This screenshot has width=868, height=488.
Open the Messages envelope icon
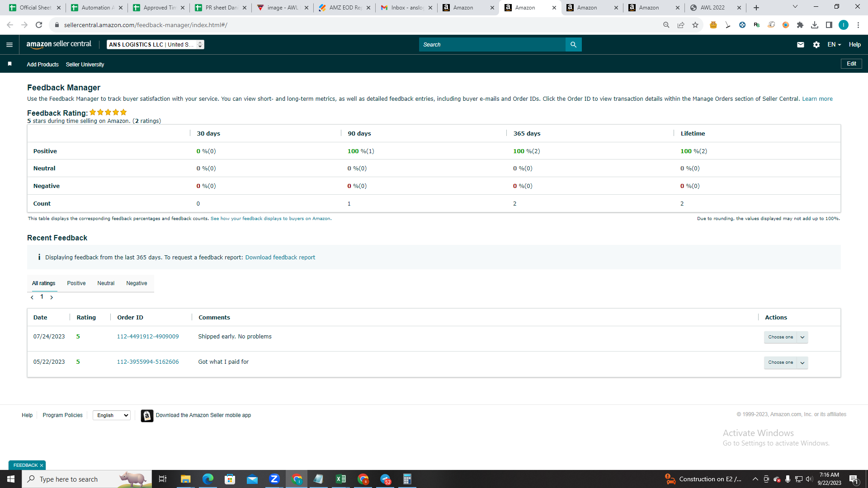coord(800,44)
